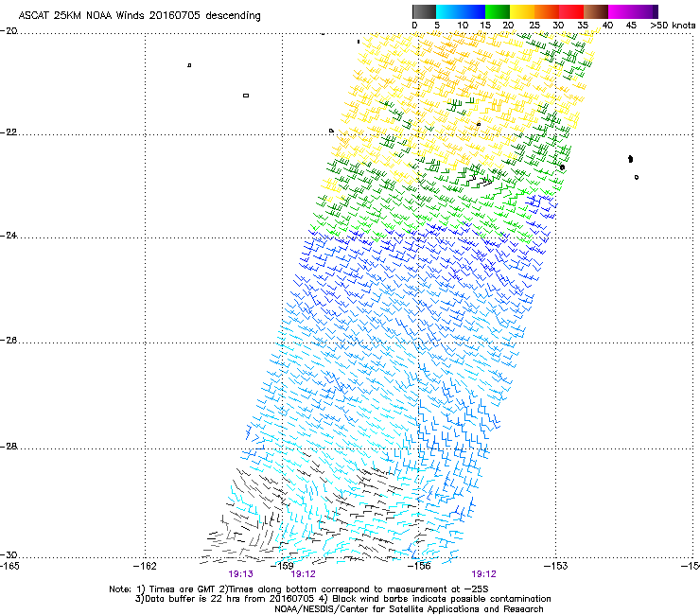Screen dimensions: 700x615
Task: Click the '45' label under the color bar
Action: point(631,26)
